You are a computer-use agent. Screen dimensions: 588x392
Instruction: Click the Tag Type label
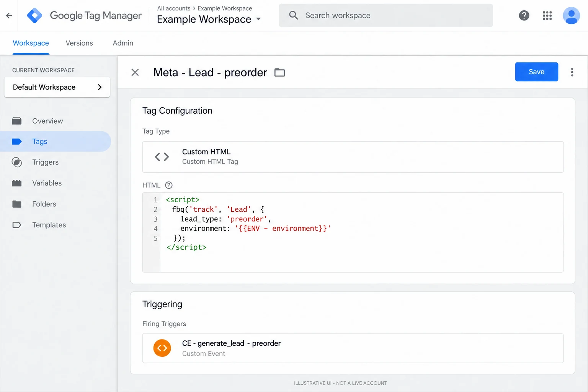click(156, 131)
